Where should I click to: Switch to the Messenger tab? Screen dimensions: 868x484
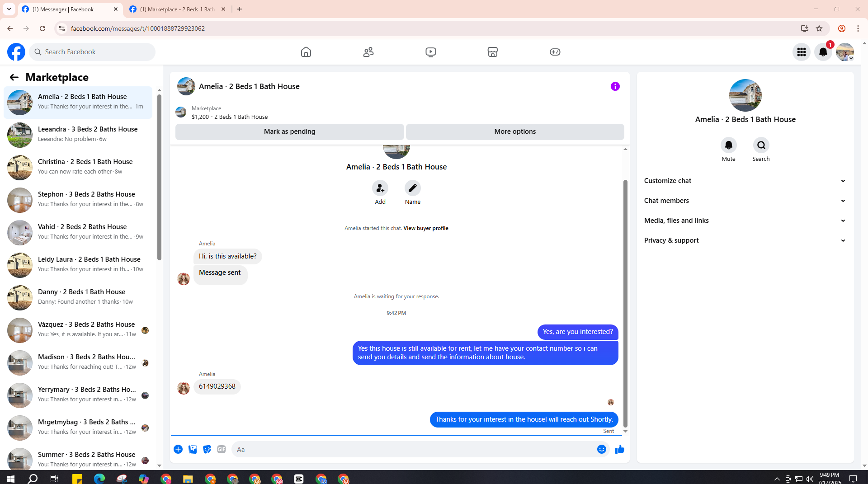pos(70,9)
